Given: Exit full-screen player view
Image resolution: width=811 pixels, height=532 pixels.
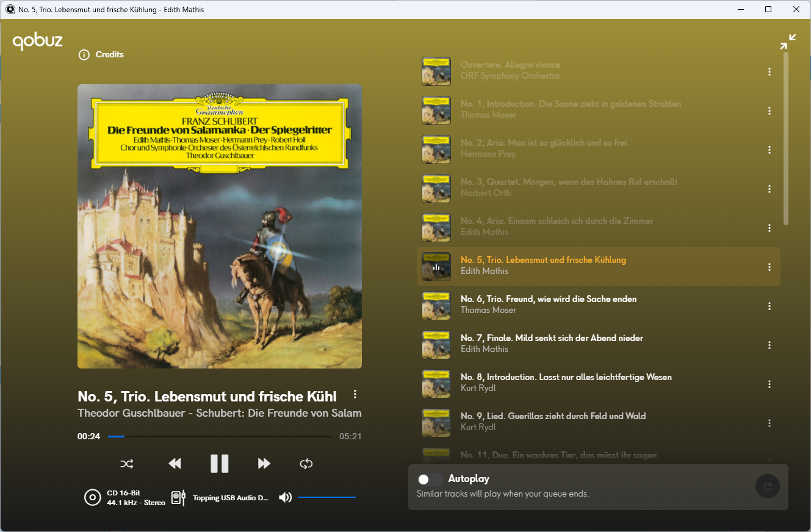Looking at the screenshot, I should pyautogui.click(x=788, y=41).
